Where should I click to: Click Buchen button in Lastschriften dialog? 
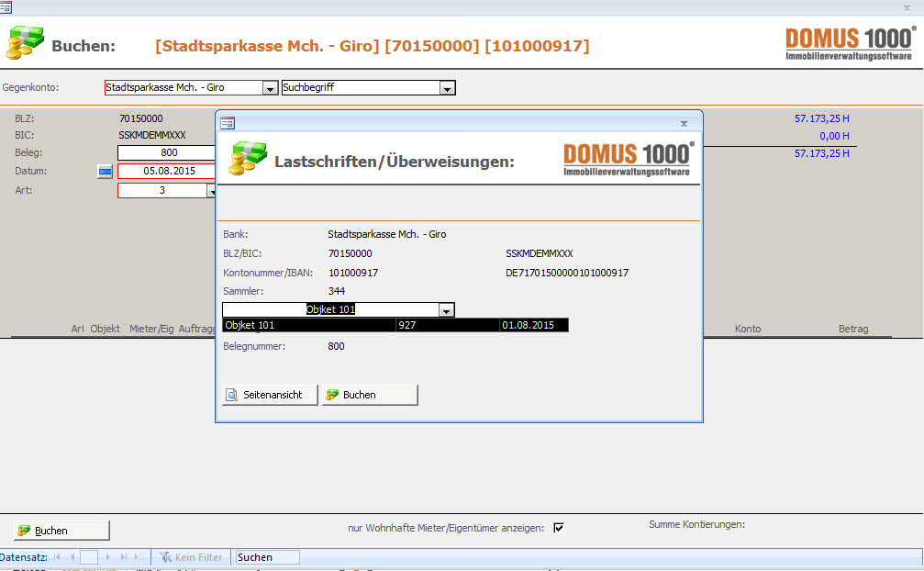click(370, 395)
